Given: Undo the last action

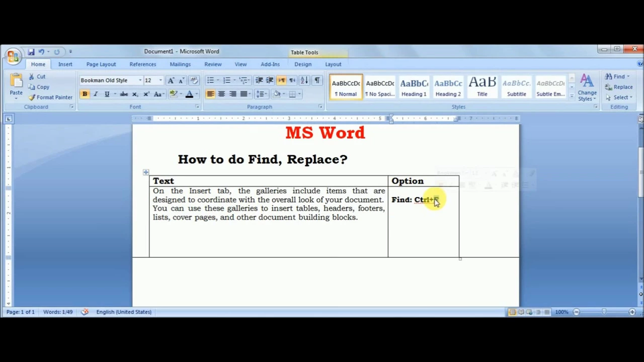Looking at the screenshot, I should click(41, 51).
